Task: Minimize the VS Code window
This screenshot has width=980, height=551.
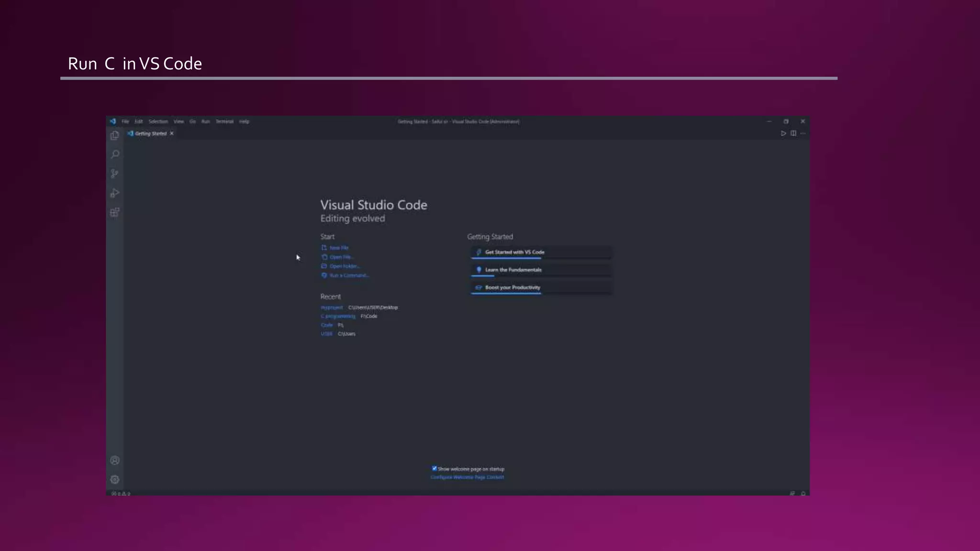Action: tap(769, 121)
